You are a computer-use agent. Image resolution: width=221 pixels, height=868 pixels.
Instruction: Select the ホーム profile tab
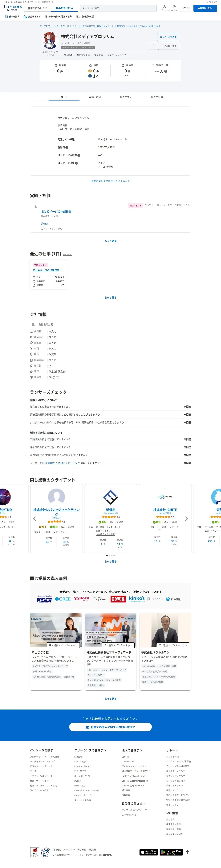tap(64, 97)
